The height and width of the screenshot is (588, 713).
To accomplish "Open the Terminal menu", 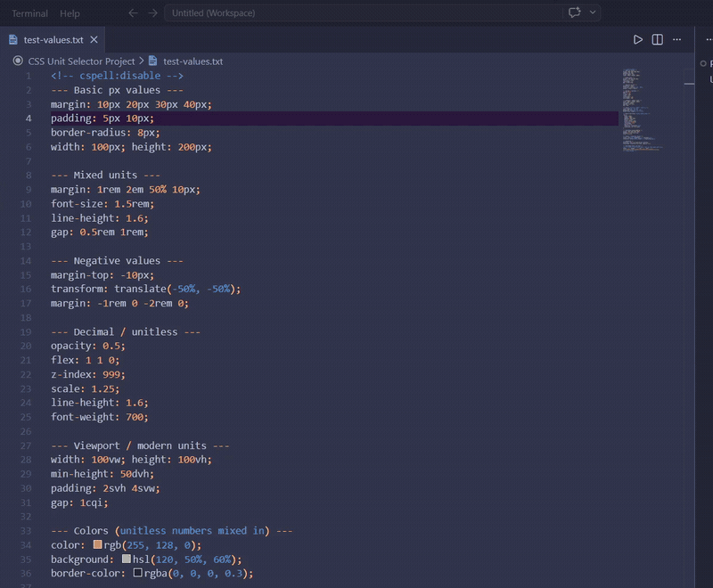I will 29,13.
